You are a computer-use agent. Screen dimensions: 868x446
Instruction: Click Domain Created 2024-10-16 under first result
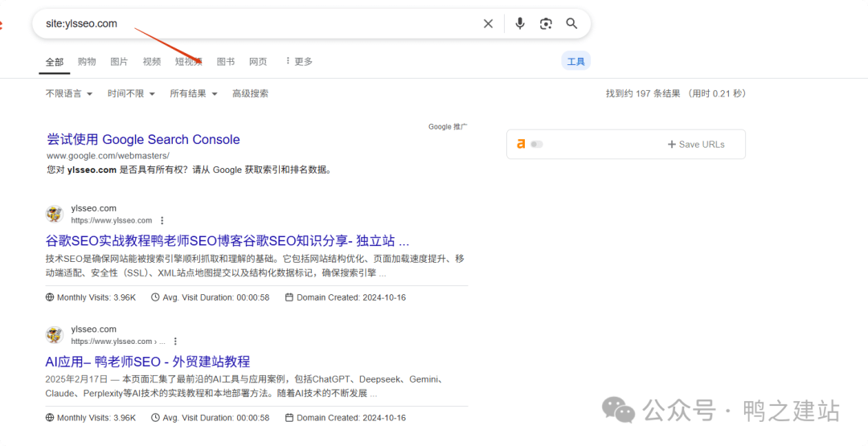tap(346, 297)
